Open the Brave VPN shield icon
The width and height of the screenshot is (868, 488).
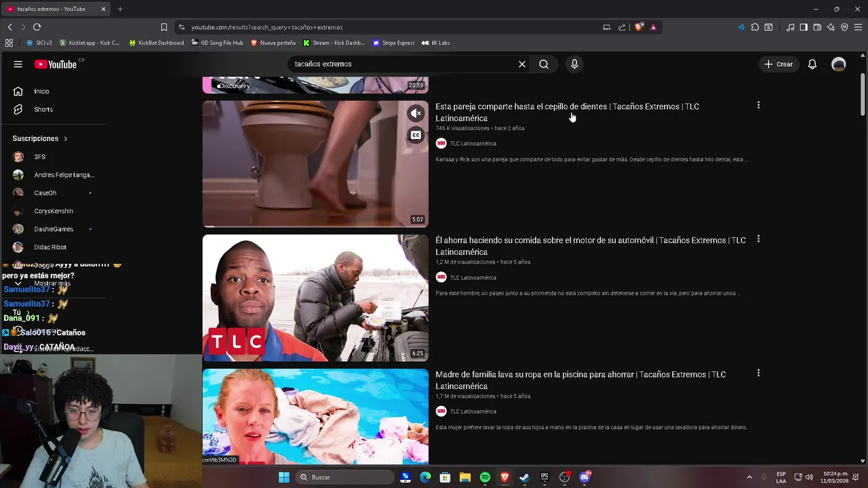pyautogui.click(x=844, y=27)
